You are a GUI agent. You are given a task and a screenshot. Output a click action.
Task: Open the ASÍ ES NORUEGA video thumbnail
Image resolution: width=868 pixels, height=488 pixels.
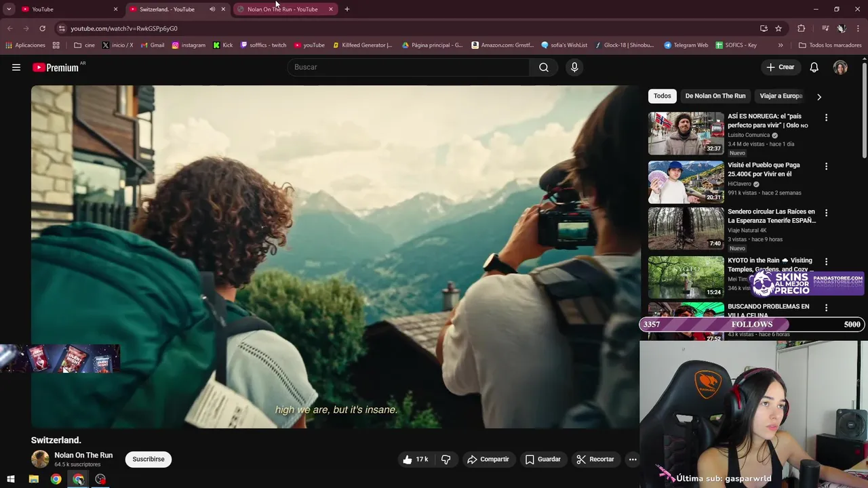(x=686, y=134)
